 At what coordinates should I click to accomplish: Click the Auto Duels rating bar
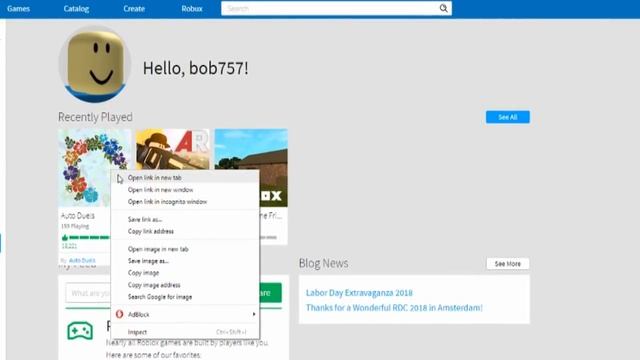(89, 237)
